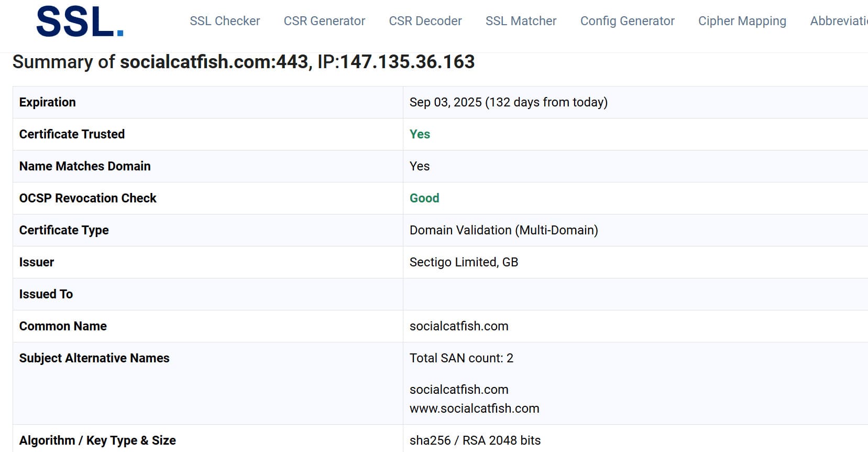Click the www.socialcatfish.com SAN entry
The width and height of the screenshot is (868, 452).
(x=474, y=408)
